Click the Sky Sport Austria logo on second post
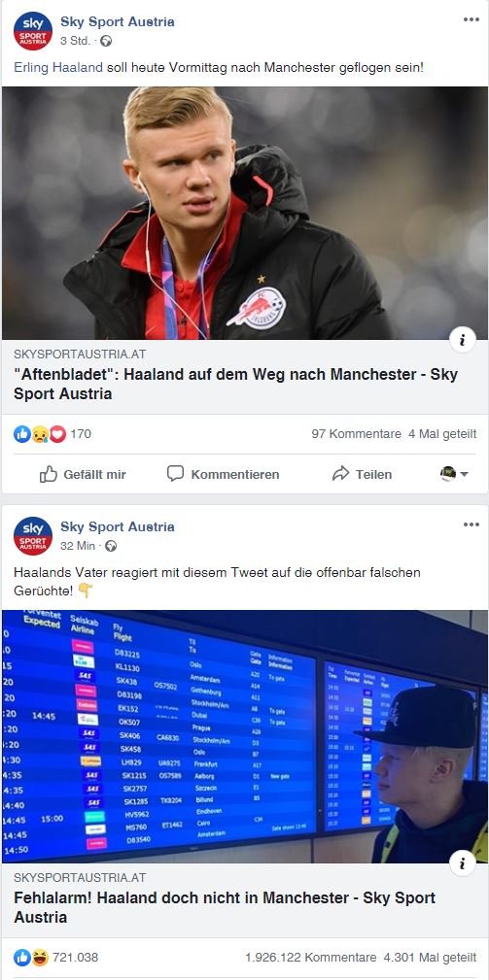 click(x=32, y=536)
